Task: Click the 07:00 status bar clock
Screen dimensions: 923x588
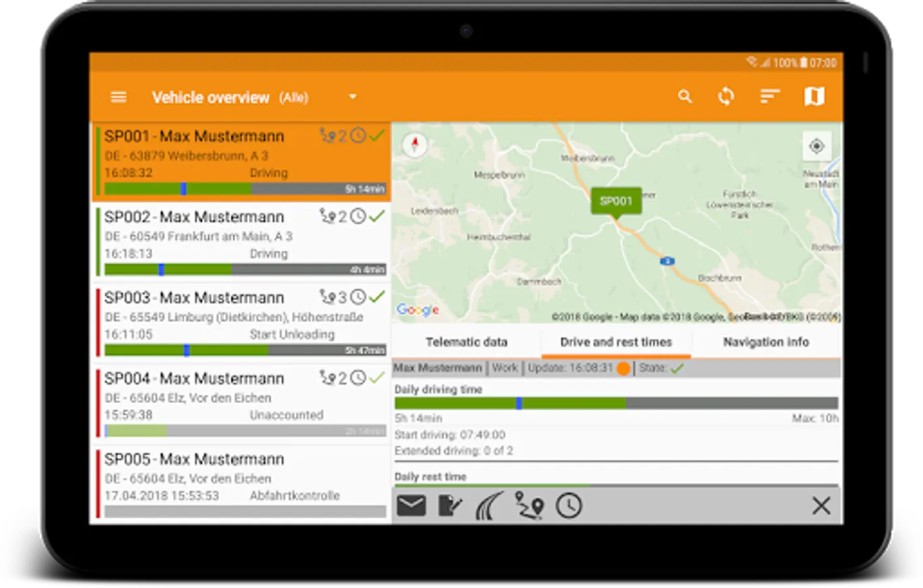Action: pyautogui.click(x=823, y=63)
